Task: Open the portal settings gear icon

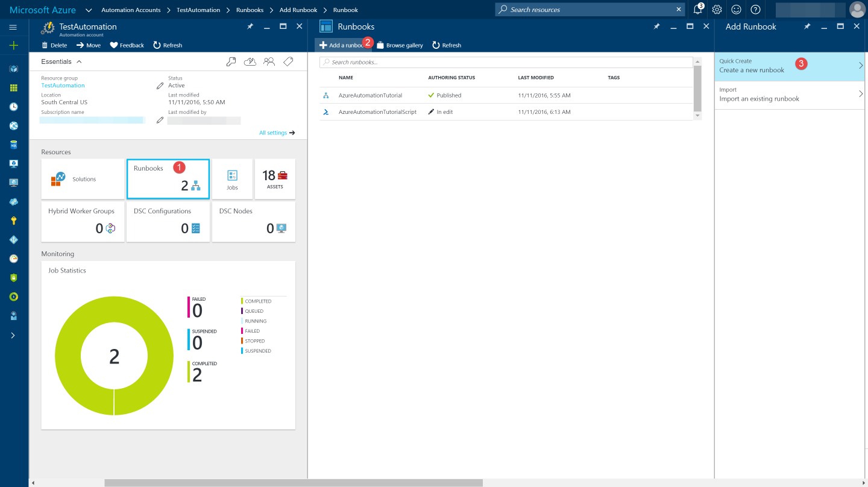Action: pyautogui.click(x=717, y=10)
